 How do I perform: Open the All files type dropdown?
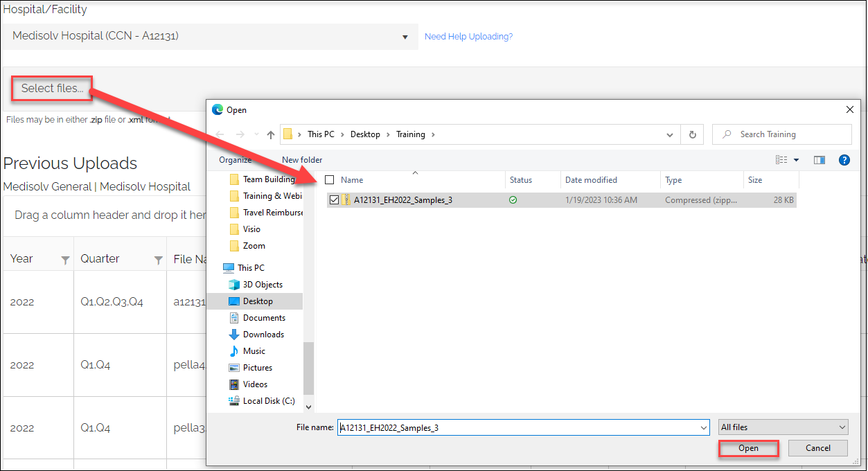(x=783, y=427)
